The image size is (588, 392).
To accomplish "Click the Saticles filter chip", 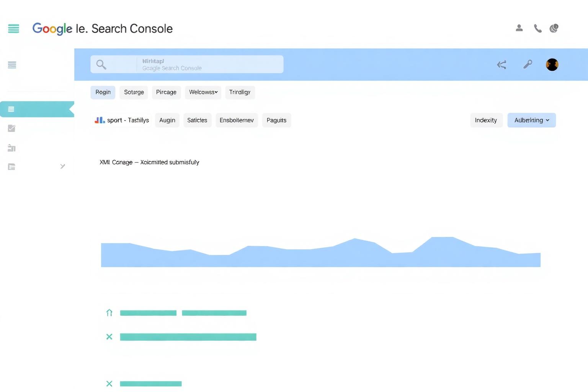I will [x=197, y=120].
